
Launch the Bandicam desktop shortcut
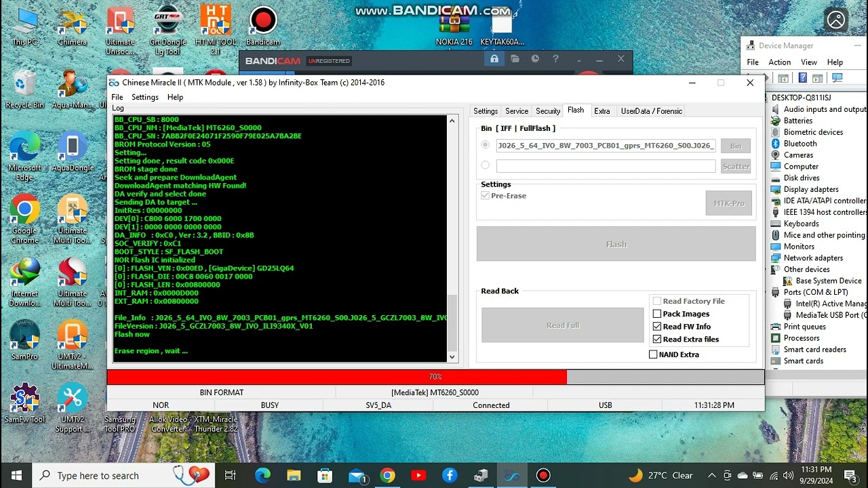click(x=263, y=27)
